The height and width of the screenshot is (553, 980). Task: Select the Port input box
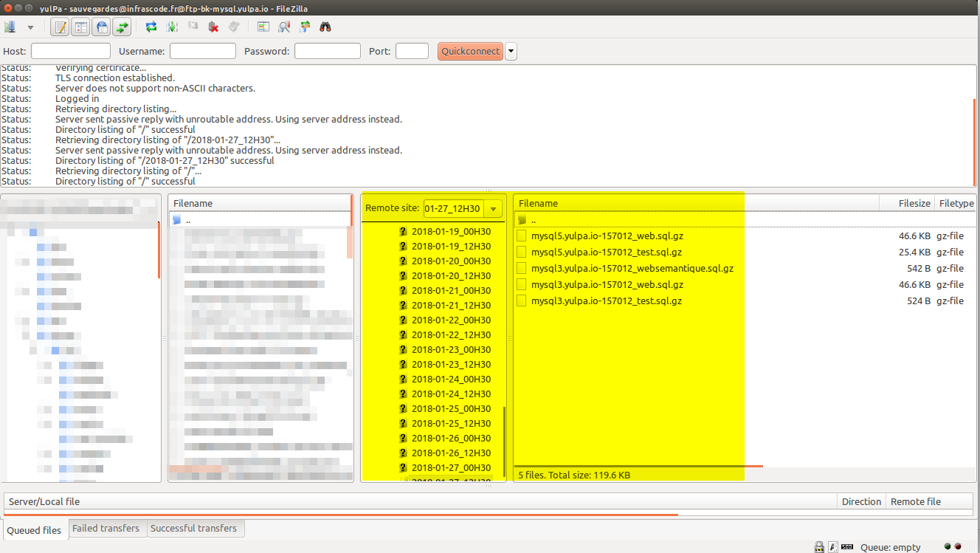tap(412, 51)
